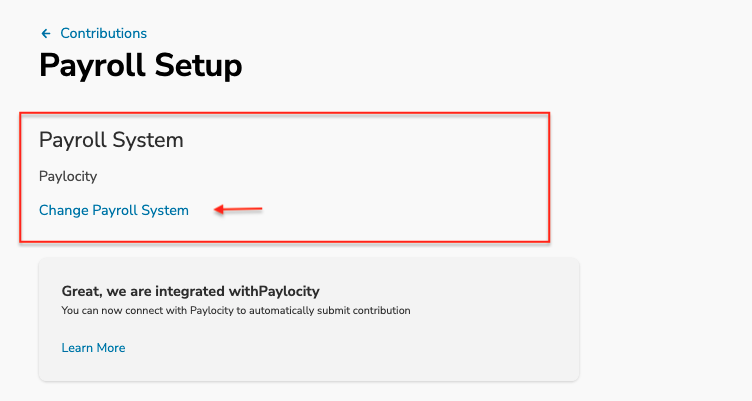Select the Payroll Setup page title
Image resolution: width=752 pixels, height=401 pixels.
coord(141,66)
